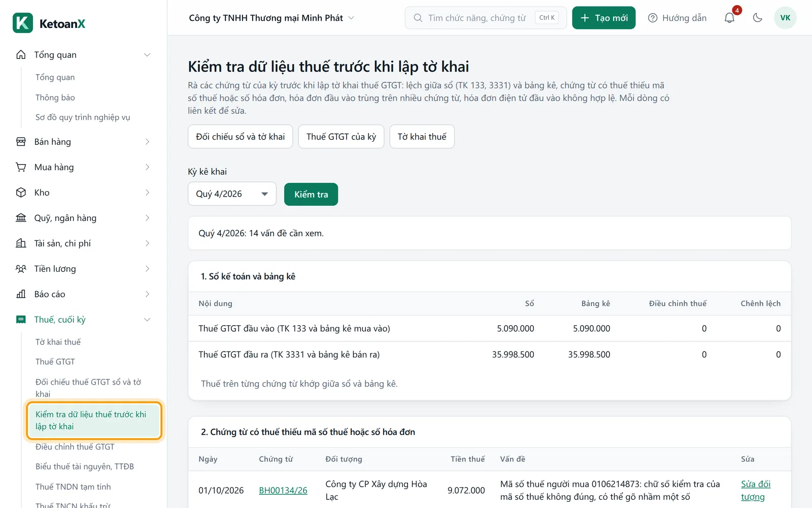Expand the Mua hàng menu chevron
The height and width of the screenshot is (508, 812).
(147, 167)
